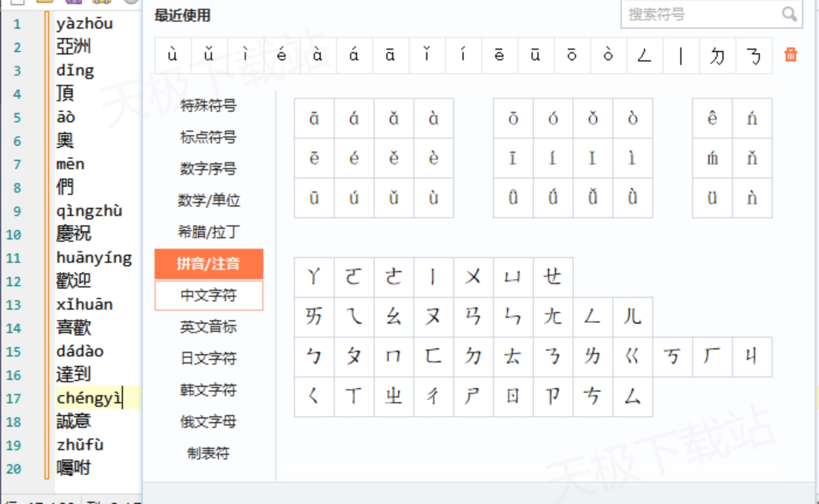The height and width of the screenshot is (504, 819).
Task: Insert the ǎ symbol from the pinyin grid
Action: click(394, 118)
